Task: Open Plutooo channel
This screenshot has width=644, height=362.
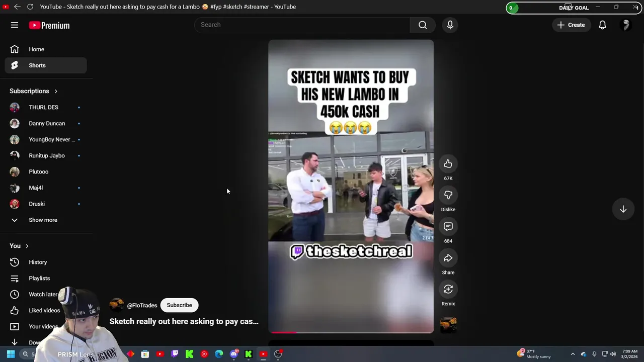Action: (46, 171)
